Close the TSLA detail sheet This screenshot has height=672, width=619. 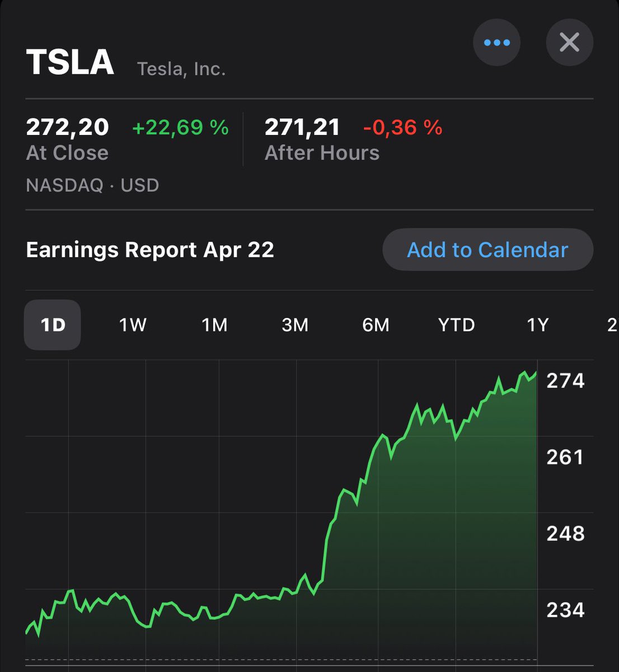point(569,43)
